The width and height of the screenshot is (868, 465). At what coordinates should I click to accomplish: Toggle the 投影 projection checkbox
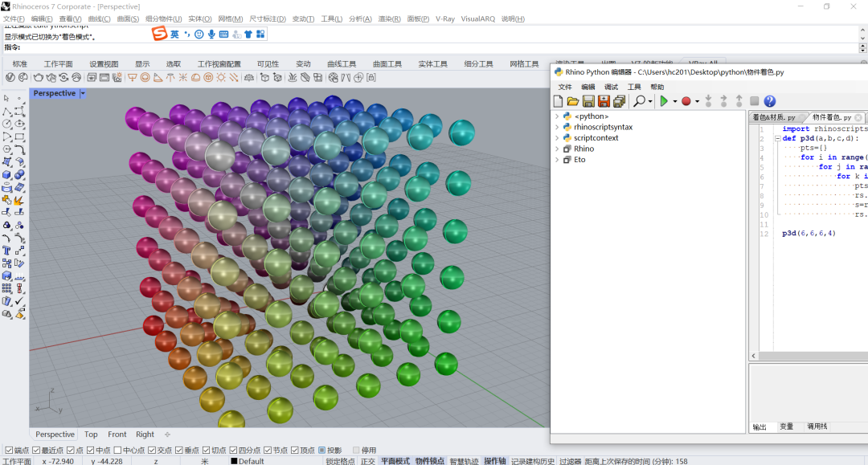coord(321,450)
